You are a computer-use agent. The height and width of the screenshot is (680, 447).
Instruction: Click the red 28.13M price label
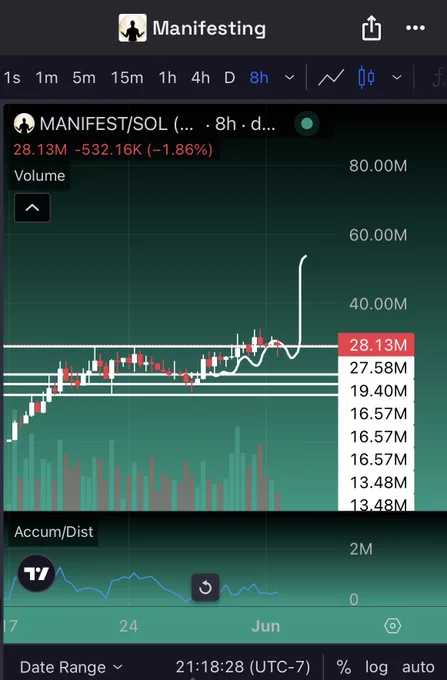pyautogui.click(x=376, y=345)
